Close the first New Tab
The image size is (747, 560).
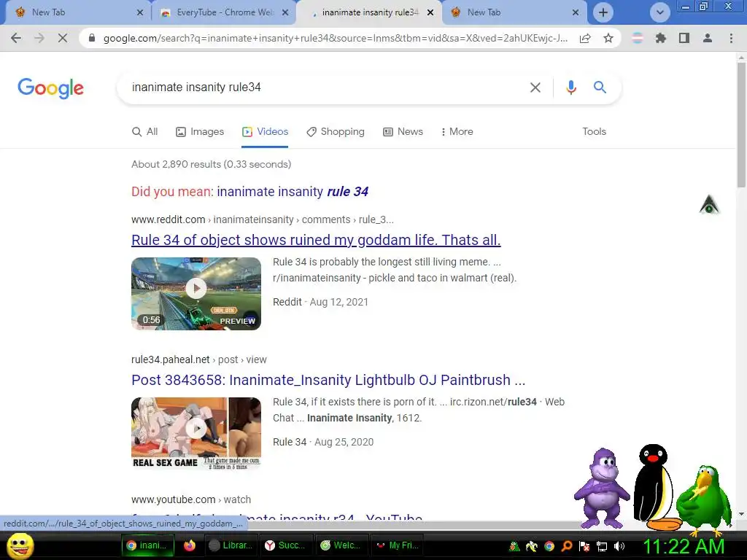coord(140,13)
